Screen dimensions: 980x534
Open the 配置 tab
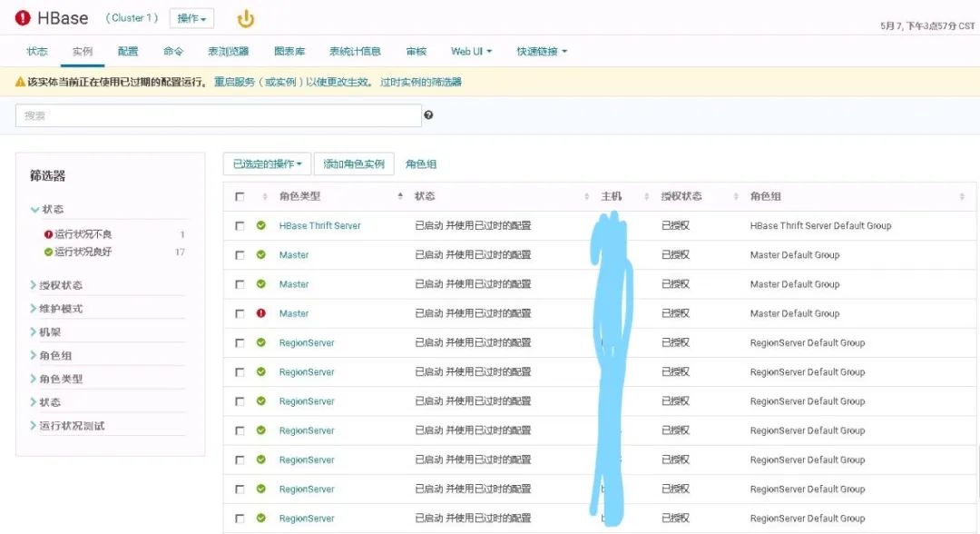click(128, 51)
